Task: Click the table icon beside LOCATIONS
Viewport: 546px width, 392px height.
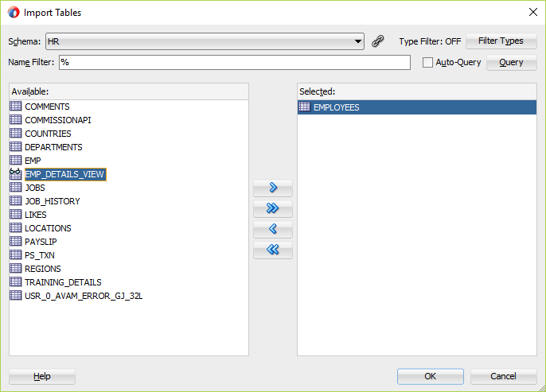Action: [x=15, y=228]
